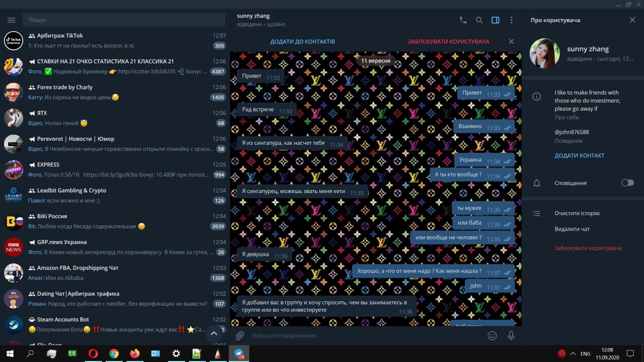Click ДОДАТИ ДО КОНТАКТІВ button
This screenshot has height=362, width=644.
pyautogui.click(x=302, y=42)
